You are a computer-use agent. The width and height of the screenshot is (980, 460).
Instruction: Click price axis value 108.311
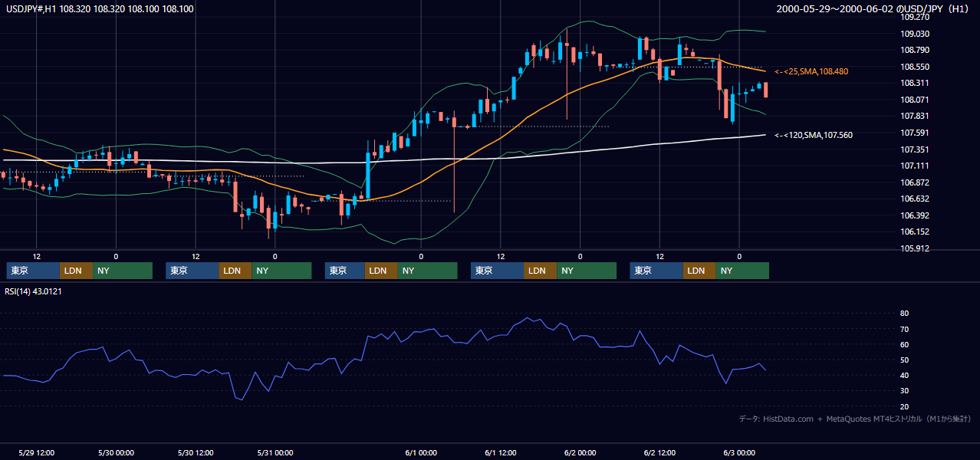pos(916,83)
